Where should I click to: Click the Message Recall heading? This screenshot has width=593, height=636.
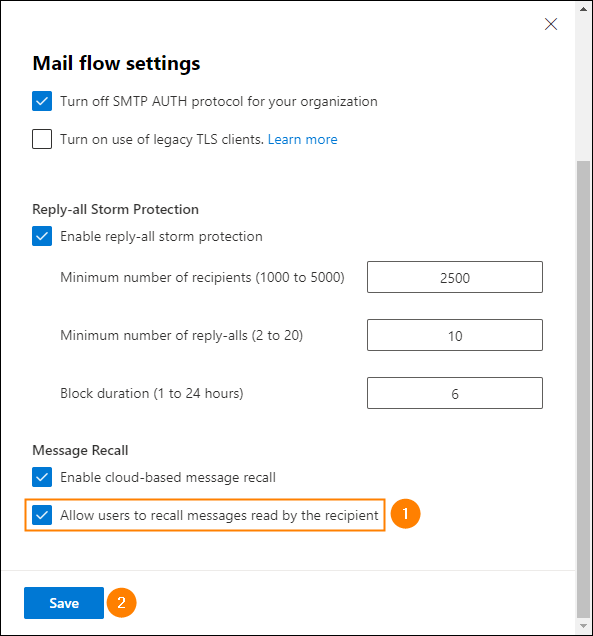click(x=80, y=450)
